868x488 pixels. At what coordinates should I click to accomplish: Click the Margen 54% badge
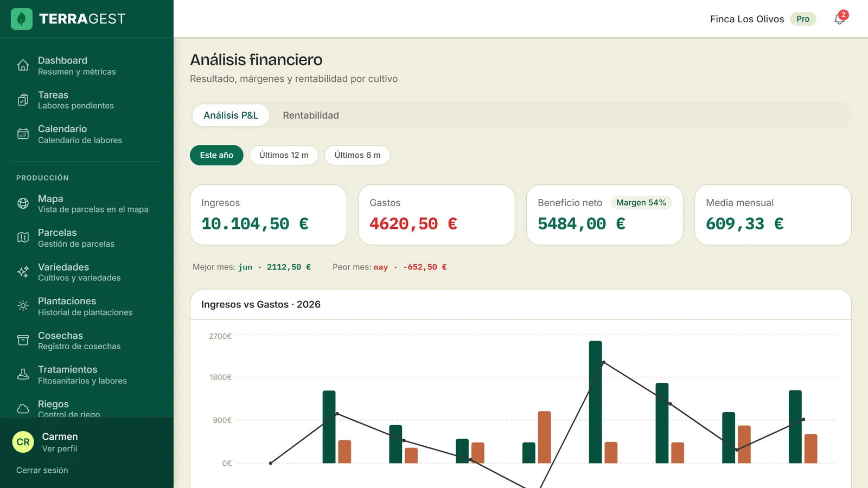(x=641, y=202)
